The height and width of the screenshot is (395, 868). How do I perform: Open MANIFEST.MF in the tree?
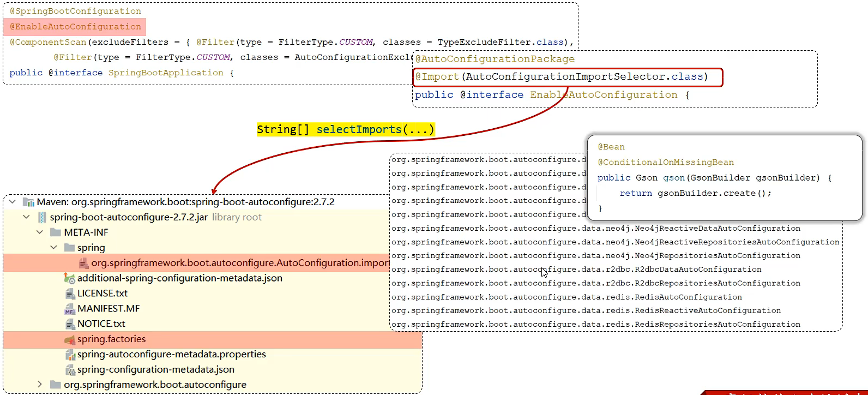pos(108,309)
